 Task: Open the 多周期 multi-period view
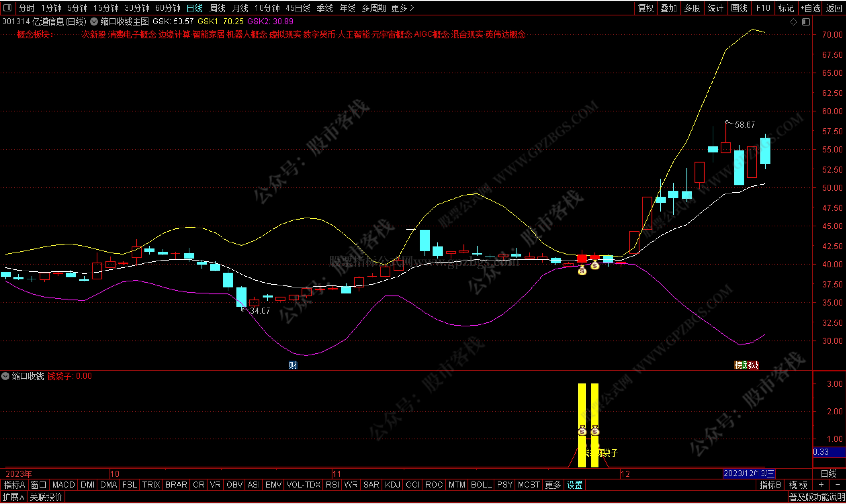pos(373,8)
